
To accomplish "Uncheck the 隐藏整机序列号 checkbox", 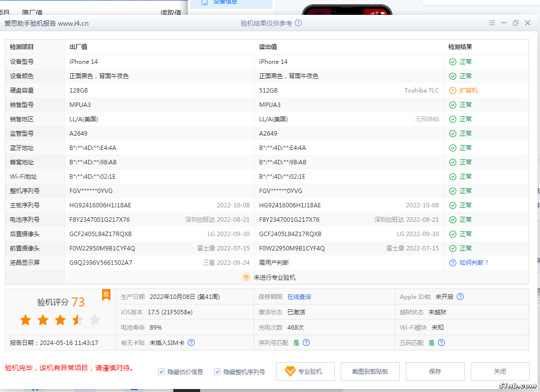I will 217,372.
